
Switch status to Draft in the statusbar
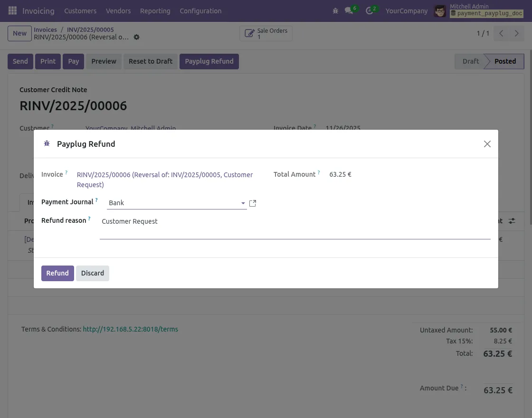tap(470, 61)
